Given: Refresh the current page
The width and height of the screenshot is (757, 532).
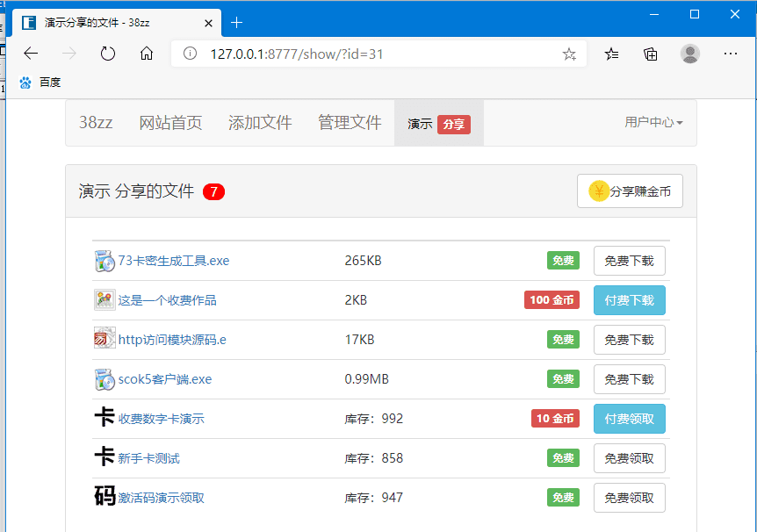Looking at the screenshot, I should pyautogui.click(x=108, y=54).
